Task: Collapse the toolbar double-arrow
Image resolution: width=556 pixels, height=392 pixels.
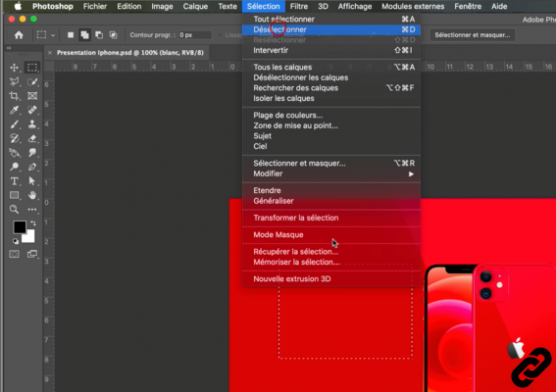Action: point(9,48)
